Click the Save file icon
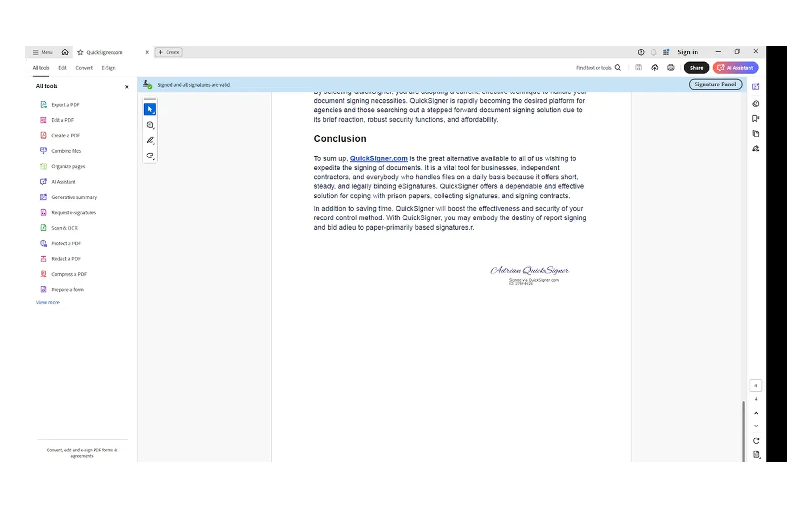 click(638, 68)
